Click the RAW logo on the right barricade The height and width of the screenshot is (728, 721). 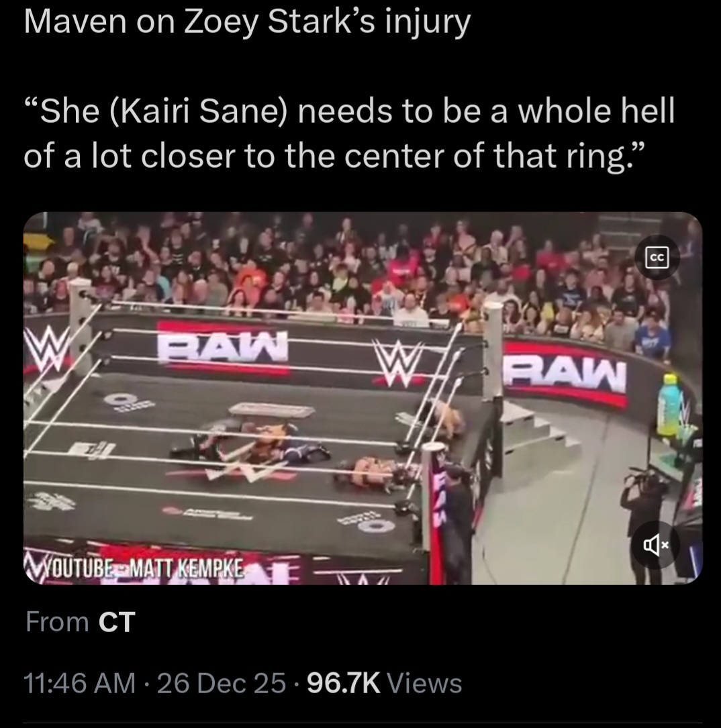click(x=566, y=374)
